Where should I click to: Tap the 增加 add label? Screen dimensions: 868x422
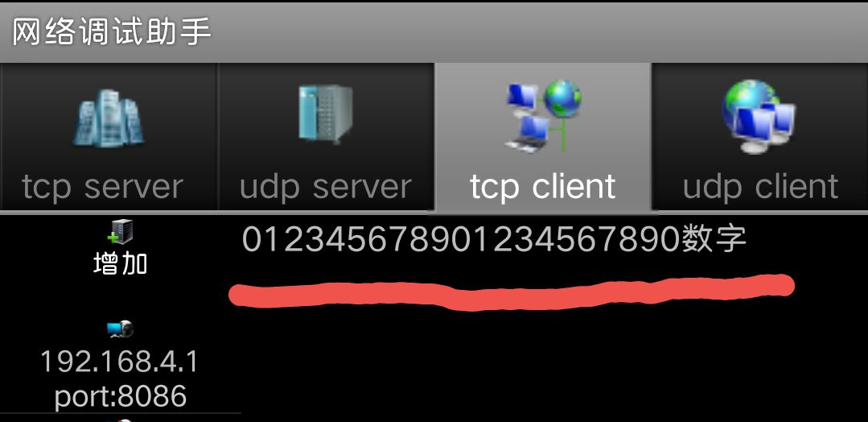[120, 263]
